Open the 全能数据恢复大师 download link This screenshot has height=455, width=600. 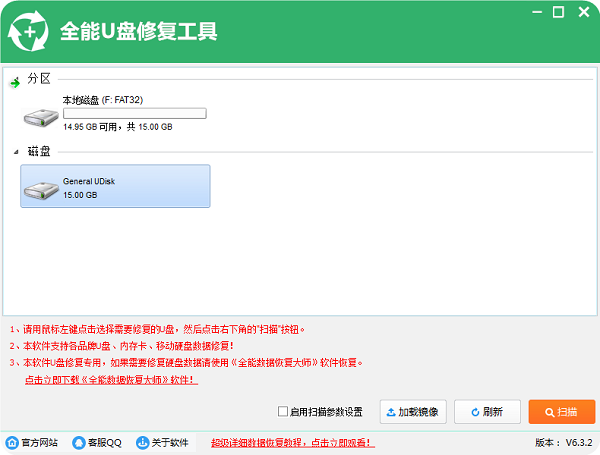point(110,380)
